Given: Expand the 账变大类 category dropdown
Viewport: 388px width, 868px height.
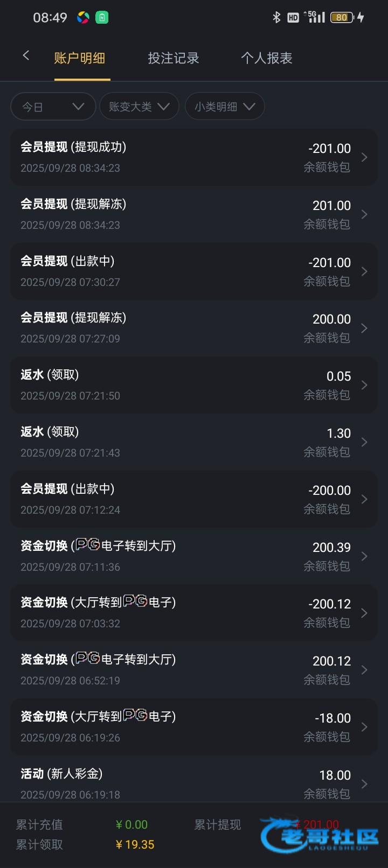Looking at the screenshot, I should [x=139, y=107].
